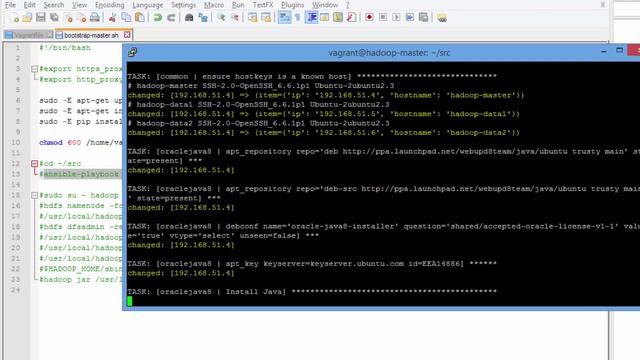Save the current file using the floppy icon
The height and width of the screenshot is (360, 640).
(x=40, y=18)
